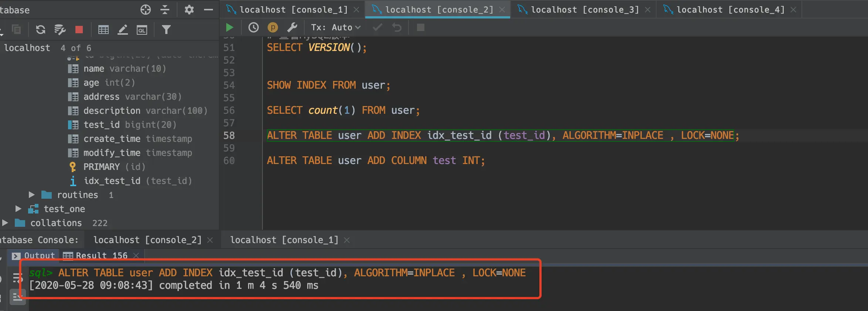The width and height of the screenshot is (868, 311).
Task: Click the rollback undo arrow icon
Action: tap(397, 27)
